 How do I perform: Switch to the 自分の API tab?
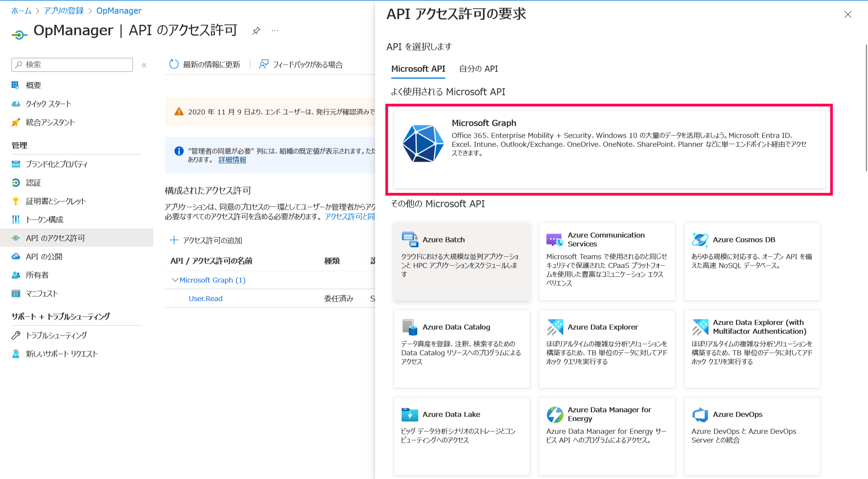478,69
